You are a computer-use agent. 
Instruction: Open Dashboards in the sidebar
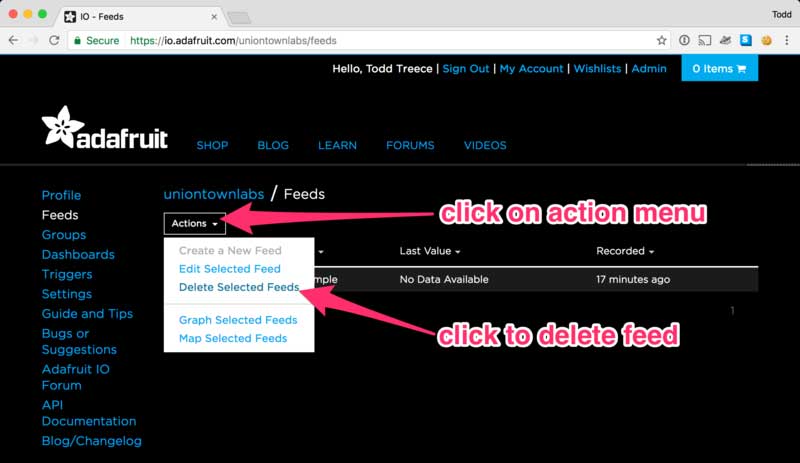point(78,254)
